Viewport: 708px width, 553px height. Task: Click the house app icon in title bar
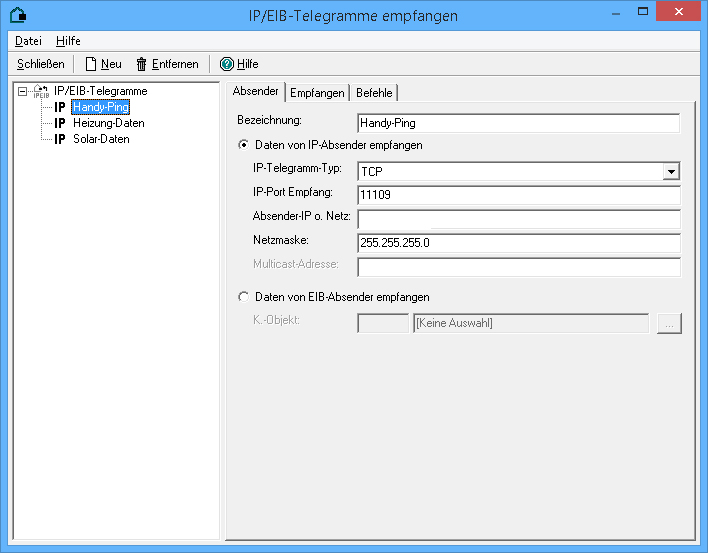18,15
